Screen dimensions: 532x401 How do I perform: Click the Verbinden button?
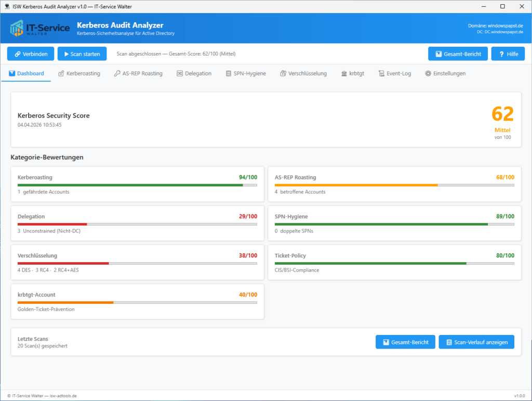click(x=31, y=54)
